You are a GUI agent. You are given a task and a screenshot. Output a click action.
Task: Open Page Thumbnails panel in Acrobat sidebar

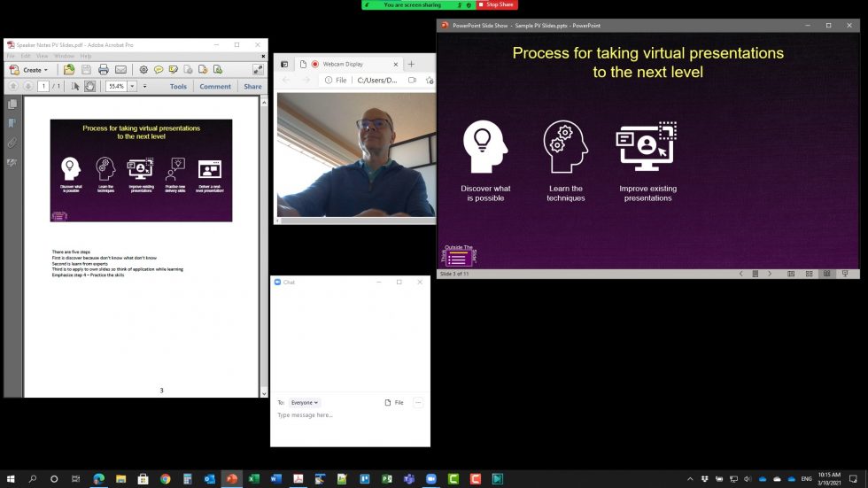[12, 104]
